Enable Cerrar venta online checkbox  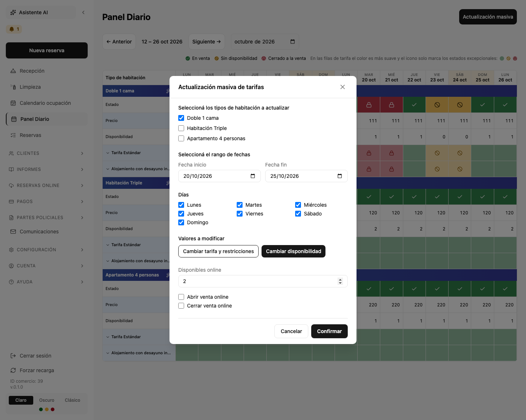181,306
